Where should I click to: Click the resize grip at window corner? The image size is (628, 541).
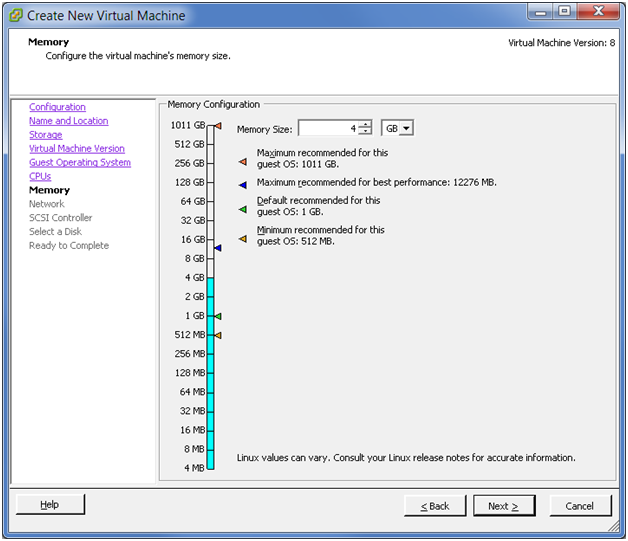(614, 526)
